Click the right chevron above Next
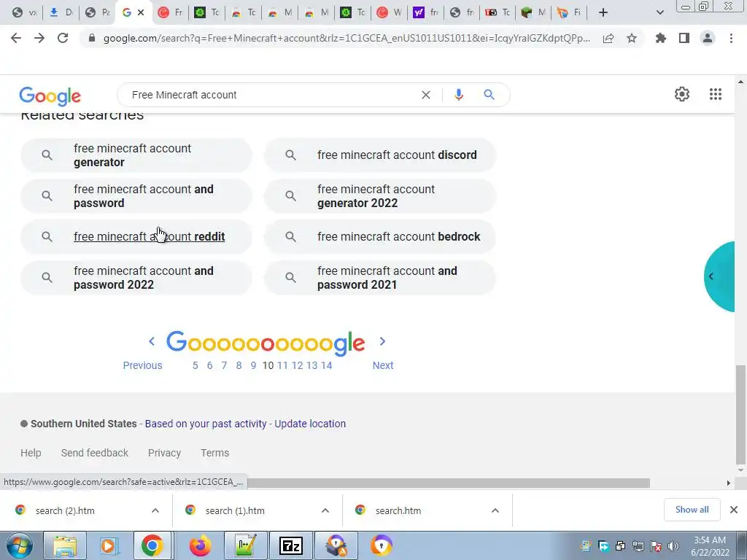 (382, 341)
